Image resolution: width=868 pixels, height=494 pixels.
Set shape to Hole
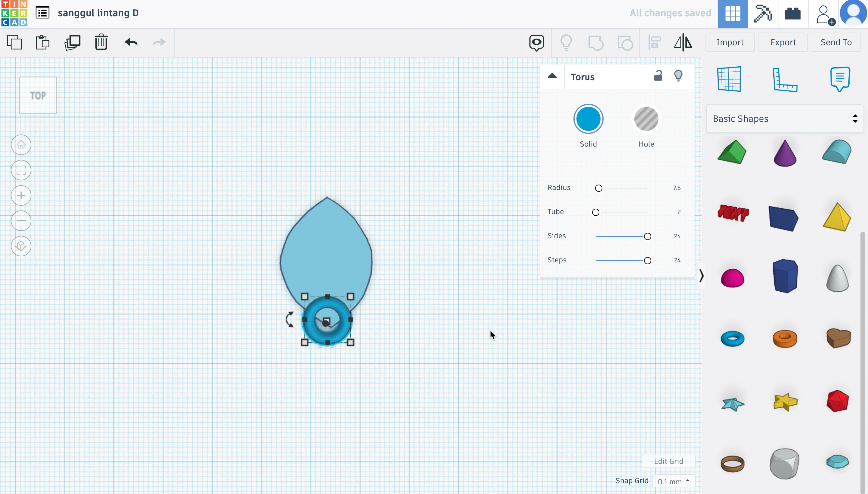646,119
